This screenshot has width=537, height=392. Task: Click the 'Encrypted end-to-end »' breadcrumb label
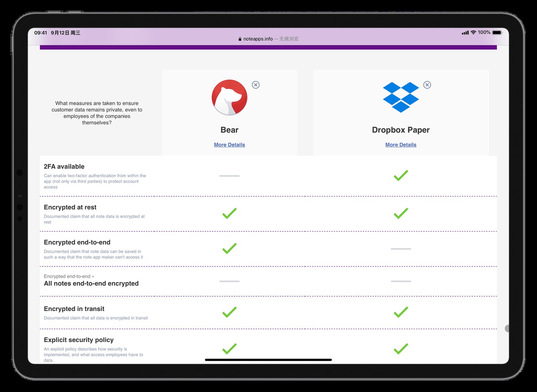click(69, 276)
